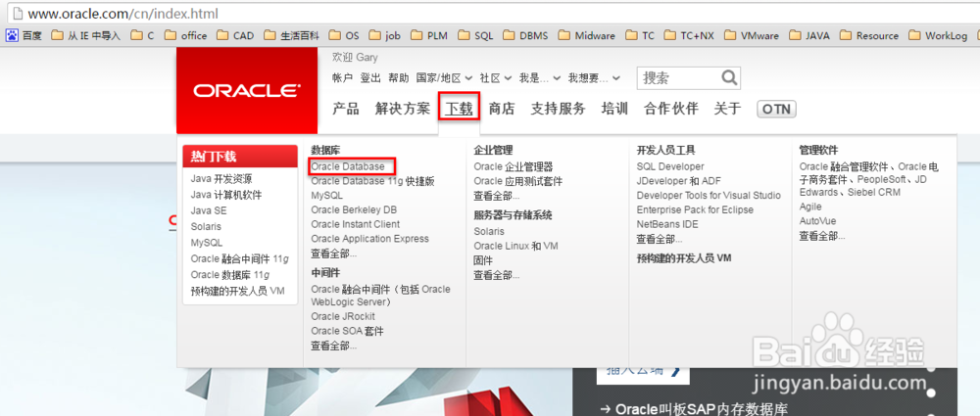Open the 百度 bookmark

click(x=24, y=35)
